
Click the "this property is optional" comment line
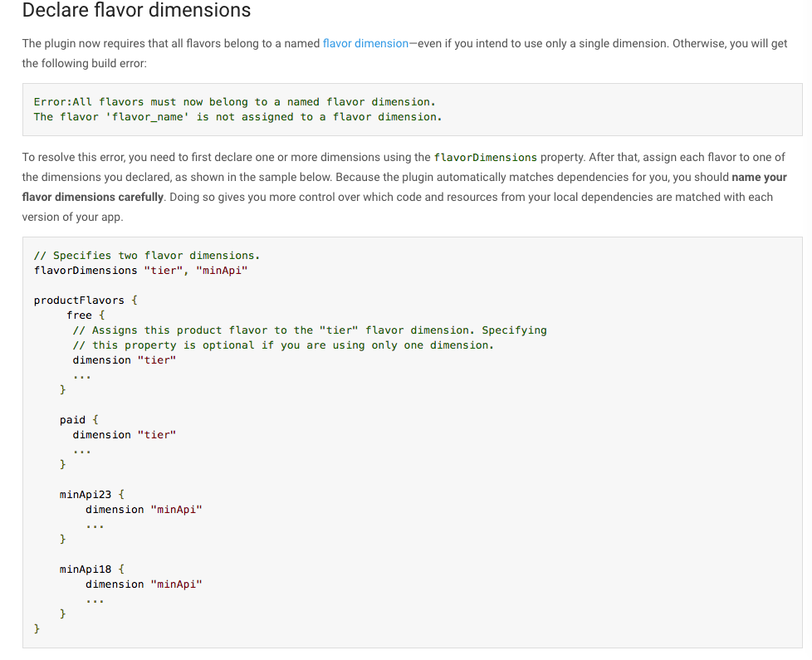click(282, 345)
